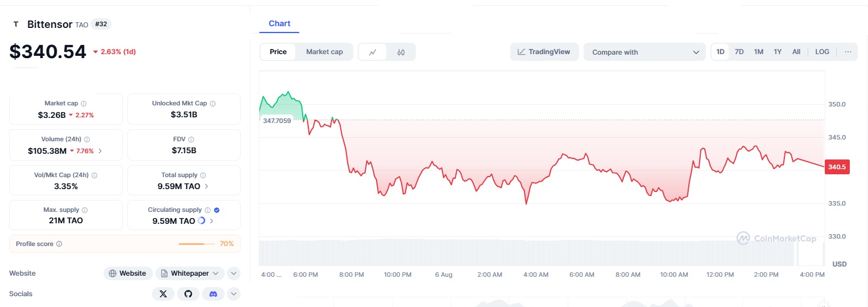This screenshot has height=307, width=868.
Task: Click the $3.26B market cap value
Action: 52,115
